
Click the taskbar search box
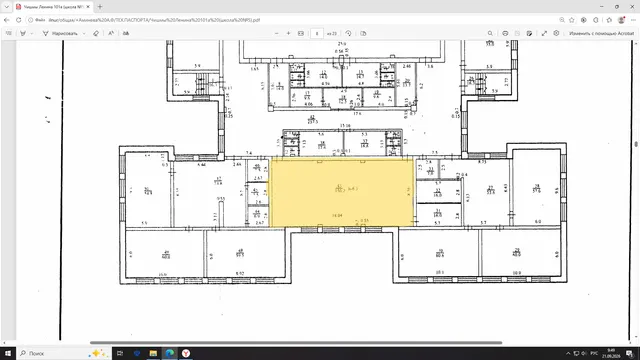64,353
